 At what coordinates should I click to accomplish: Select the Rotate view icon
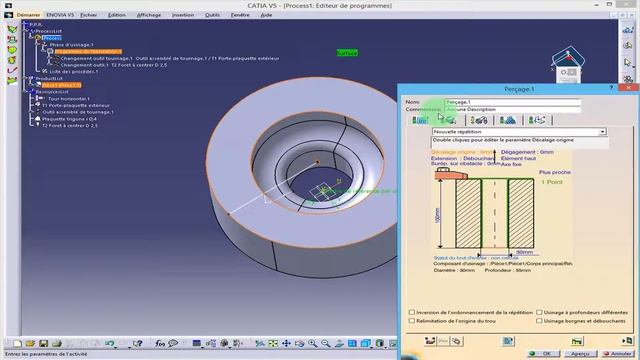pos(299,344)
